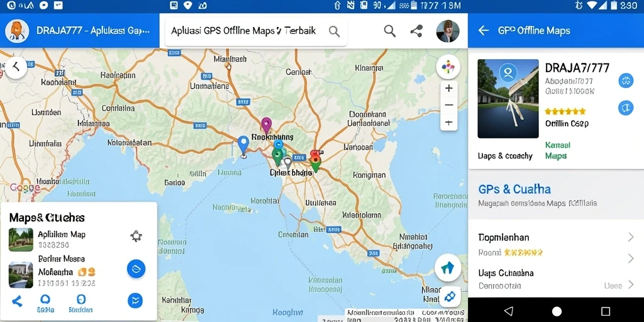
Task: Click the DRAJA777 - Aplikasi title text
Action: pos(93,31)
